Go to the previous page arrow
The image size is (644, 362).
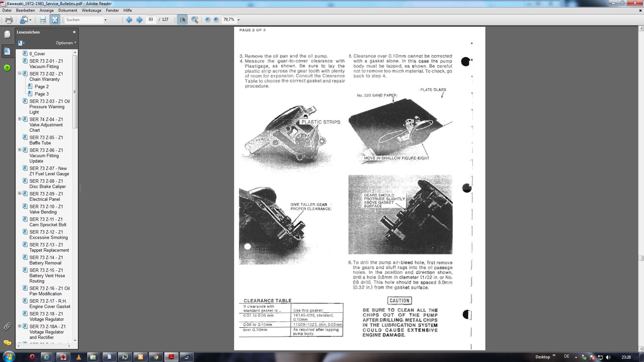[129, 20]
